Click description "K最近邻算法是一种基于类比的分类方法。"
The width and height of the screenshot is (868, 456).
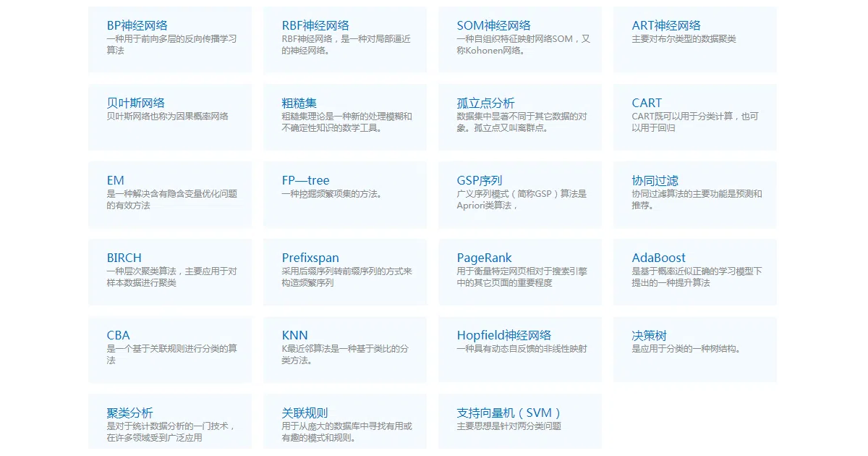(345, 355)
